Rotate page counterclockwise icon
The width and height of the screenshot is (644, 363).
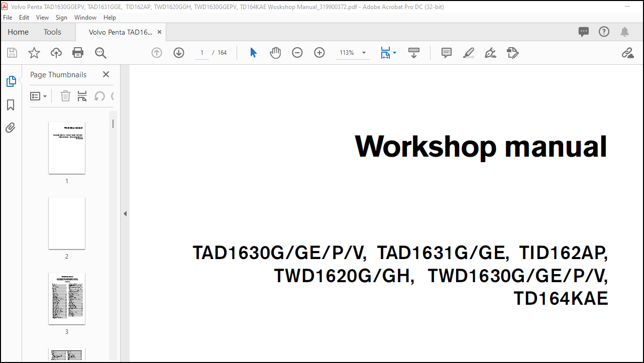coord(99,96)
